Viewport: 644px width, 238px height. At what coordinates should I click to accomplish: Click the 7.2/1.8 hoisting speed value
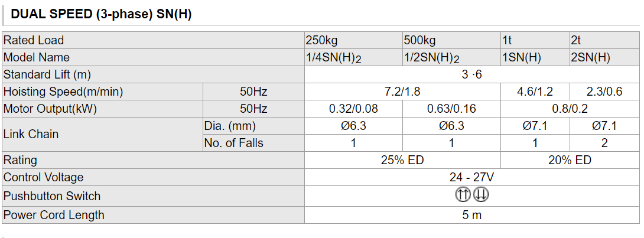click(x=402, y=92)
